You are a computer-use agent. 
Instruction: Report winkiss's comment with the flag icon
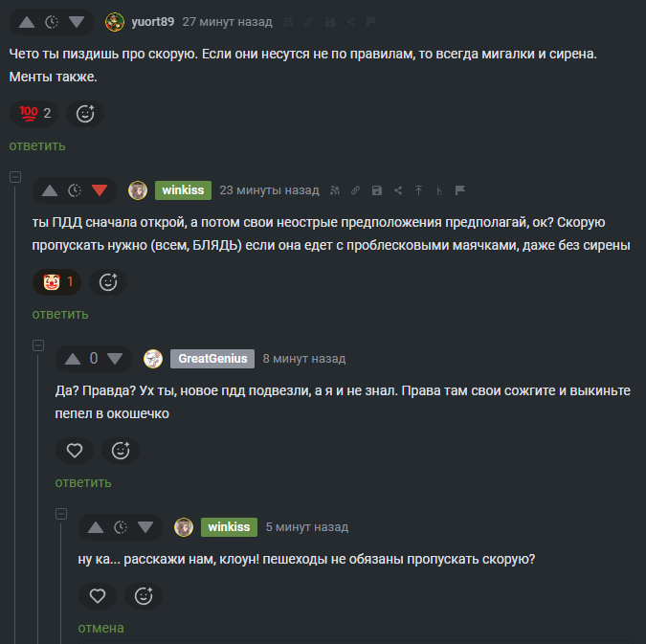tap(459, 190)
